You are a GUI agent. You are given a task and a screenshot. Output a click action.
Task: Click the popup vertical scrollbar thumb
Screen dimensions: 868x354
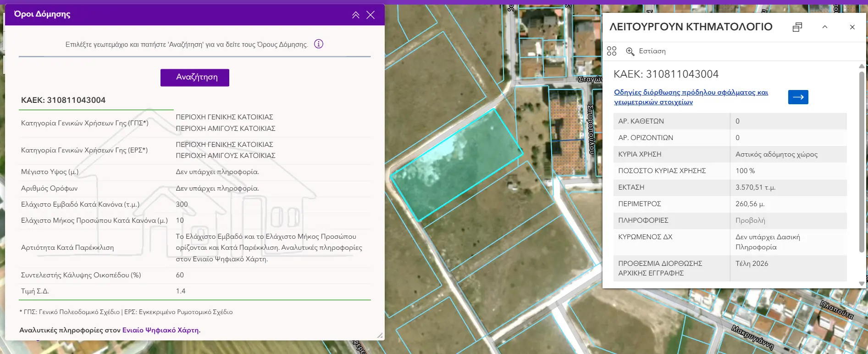pyautogui.click(x=862, y=161)
